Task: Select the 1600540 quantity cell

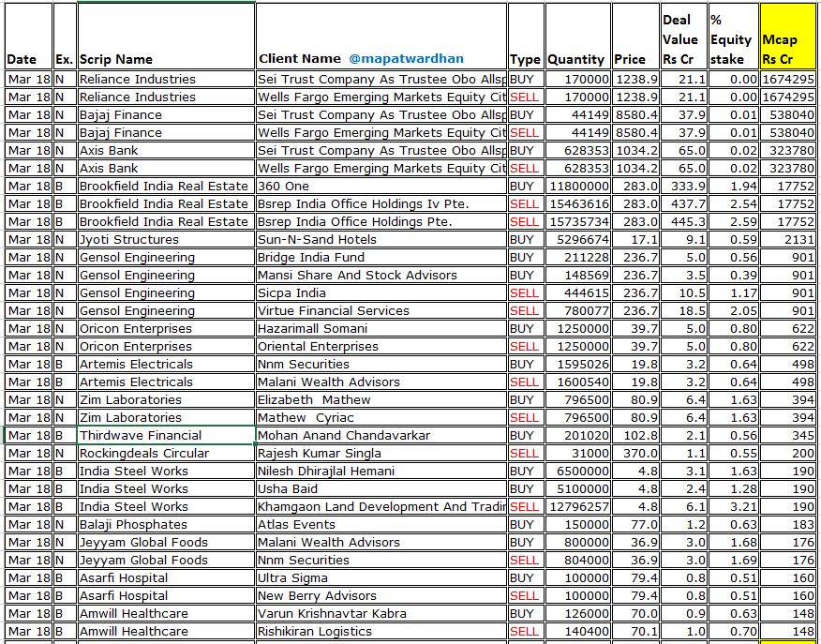Action: point(577,382)
